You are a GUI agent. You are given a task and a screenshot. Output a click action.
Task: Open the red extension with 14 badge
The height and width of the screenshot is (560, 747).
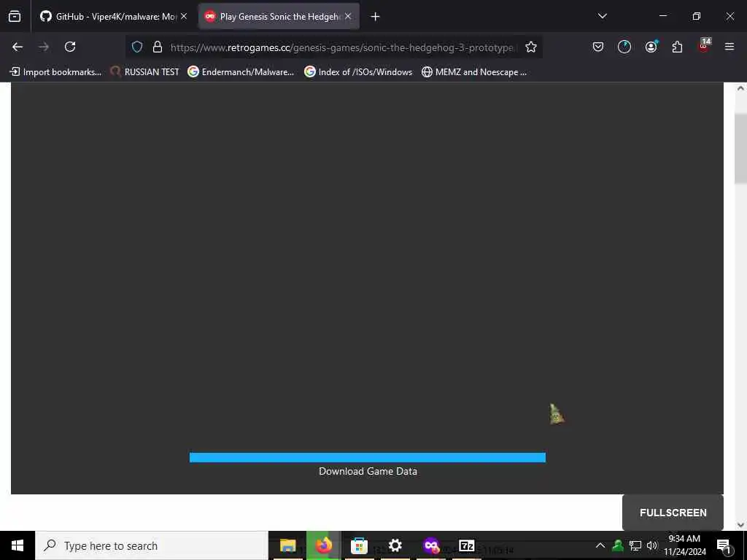[704, 46]
